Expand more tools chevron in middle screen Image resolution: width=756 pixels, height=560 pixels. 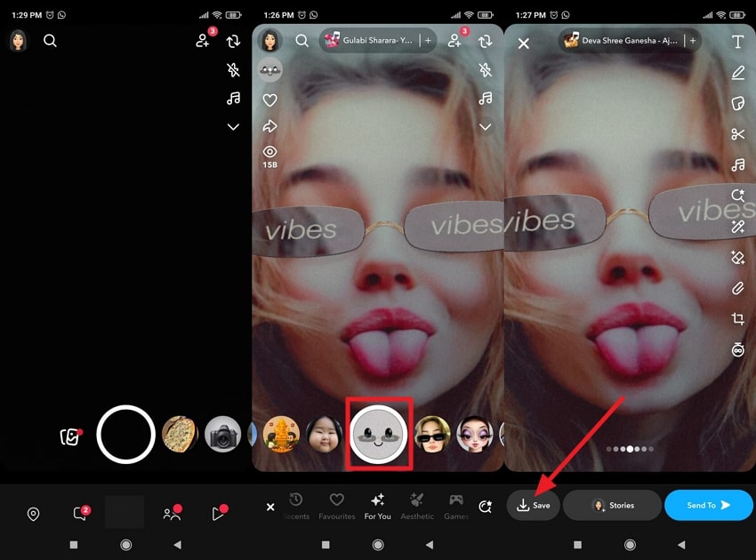(486, 127)
